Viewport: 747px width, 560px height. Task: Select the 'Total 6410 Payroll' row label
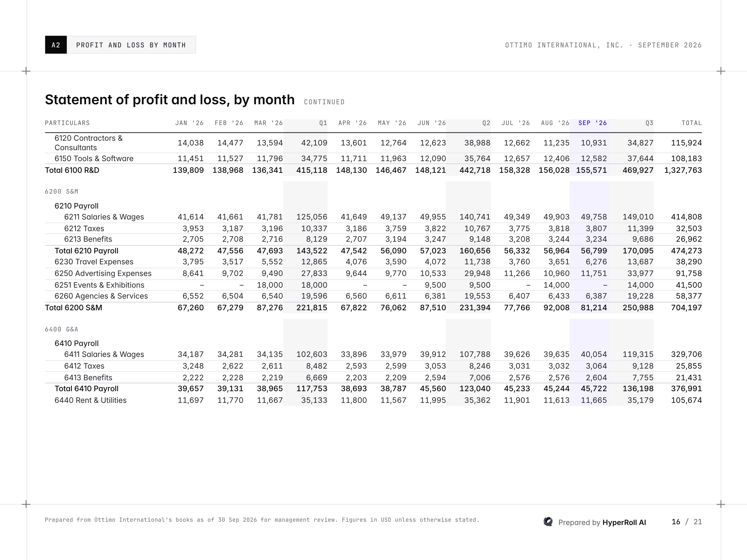tap(86, 389)
